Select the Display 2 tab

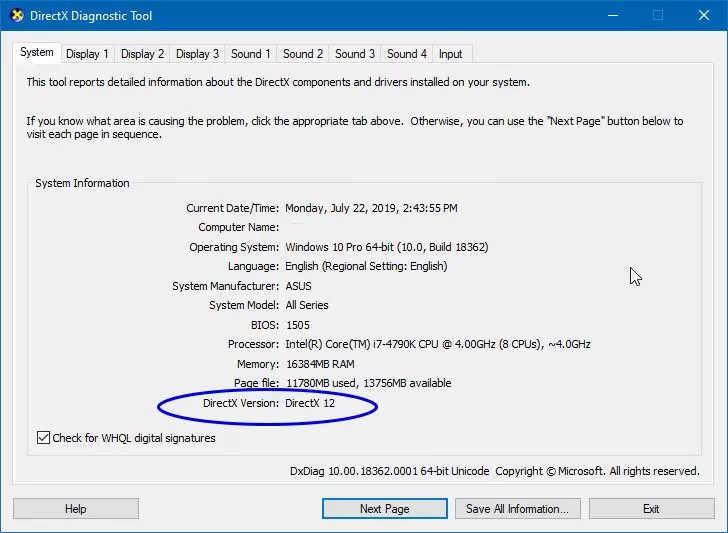[142, 54]
